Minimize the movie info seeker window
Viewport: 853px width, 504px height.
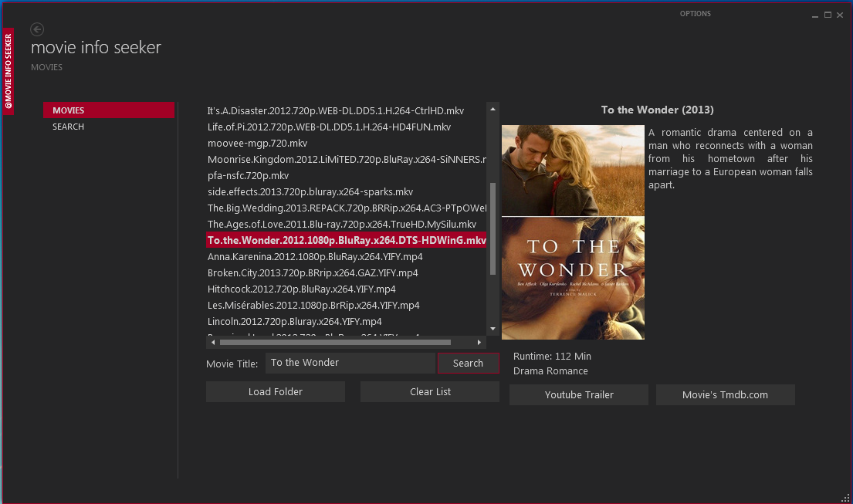click(815, 15)
